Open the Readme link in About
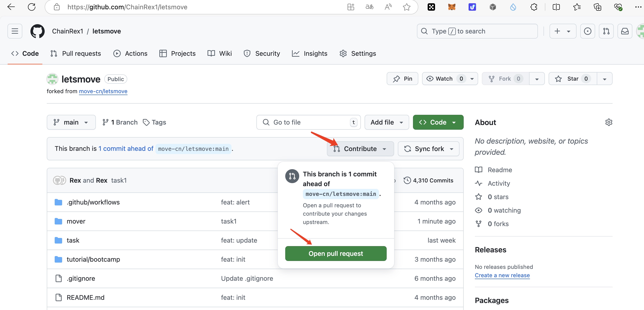Viewport: 644px width, 310px height. pyautogui.click(x=500, y=170)
